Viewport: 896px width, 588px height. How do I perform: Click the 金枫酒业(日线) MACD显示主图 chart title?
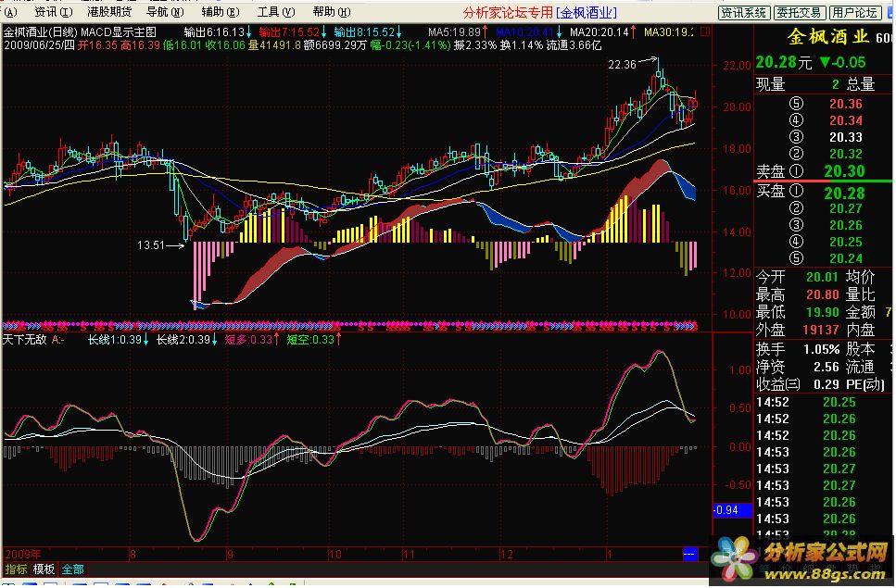coord(80,32)
